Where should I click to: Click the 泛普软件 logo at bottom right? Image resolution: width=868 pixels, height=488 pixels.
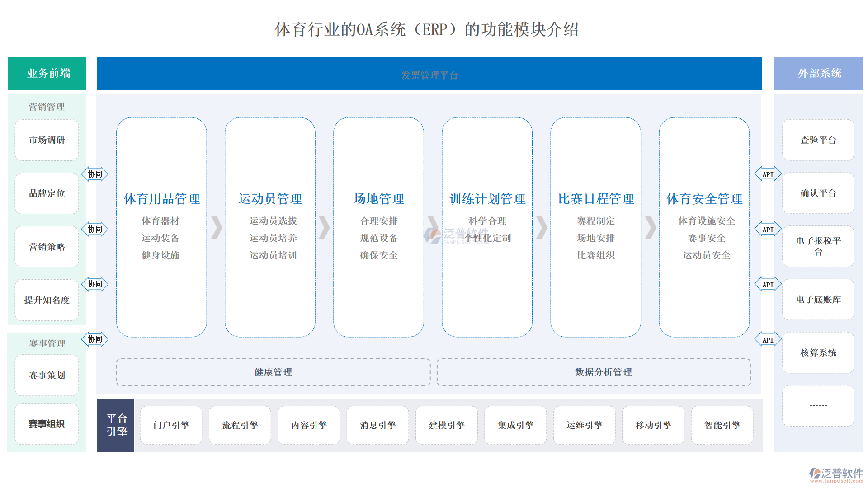click(x=836, y=474)
